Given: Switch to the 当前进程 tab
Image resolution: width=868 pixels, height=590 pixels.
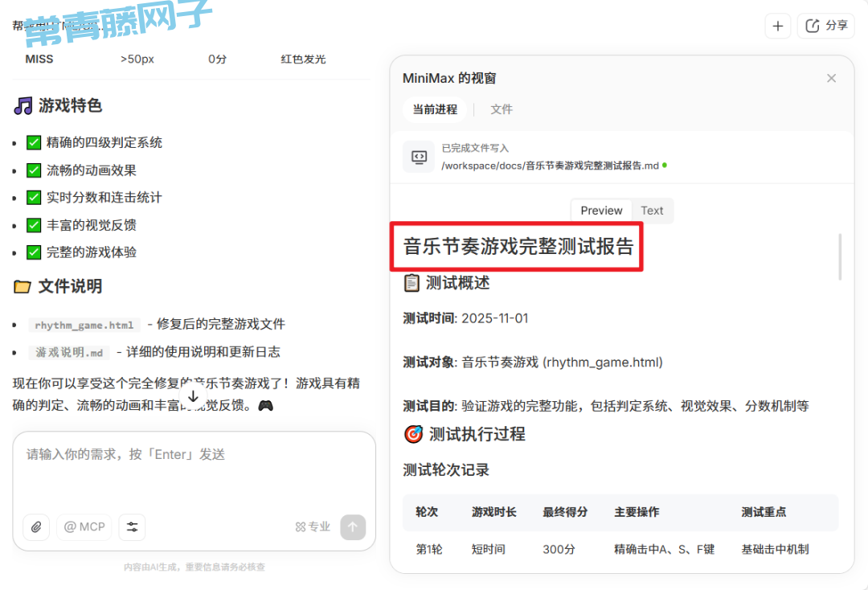Looking at the screenshot, I should (x=435, y=109).
